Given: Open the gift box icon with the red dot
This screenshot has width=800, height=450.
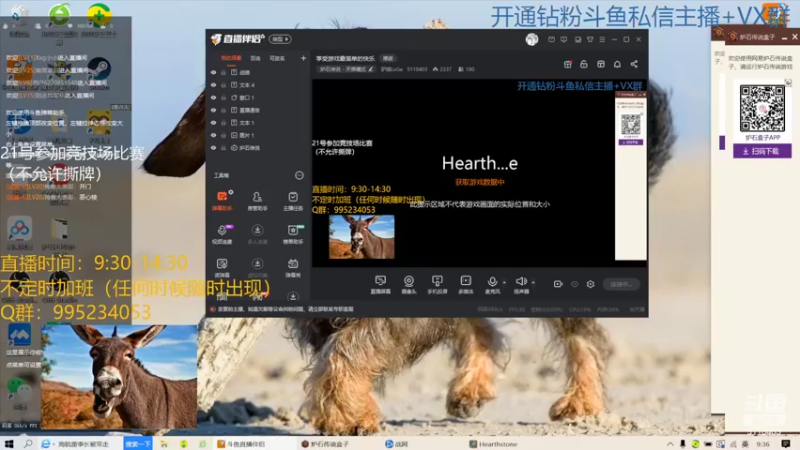Looking at the screenshot, I should (567, 64).
